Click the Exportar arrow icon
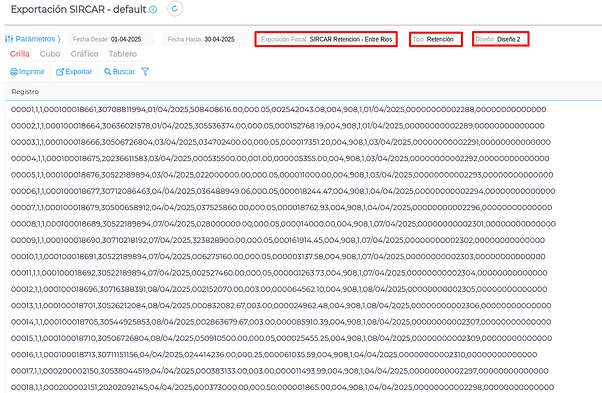602x393 pixels. click(x=60, y=72)
